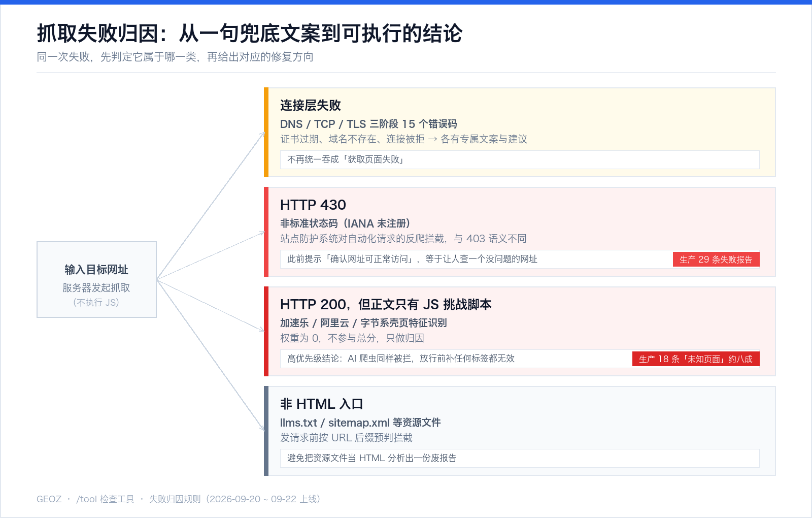The height and width of the screenshot is (518, 812).
Task: Click DNS / TCP / TLS 三阶段 15 个错误码
Action: [368, 124]
